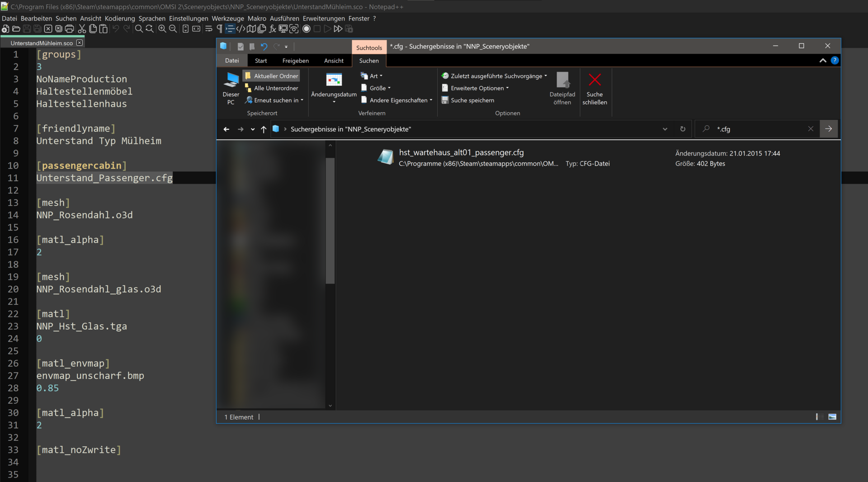The image size is (868, 482).
Task: Click the Zoom In toolbar icon
Action: pos(162,29)
